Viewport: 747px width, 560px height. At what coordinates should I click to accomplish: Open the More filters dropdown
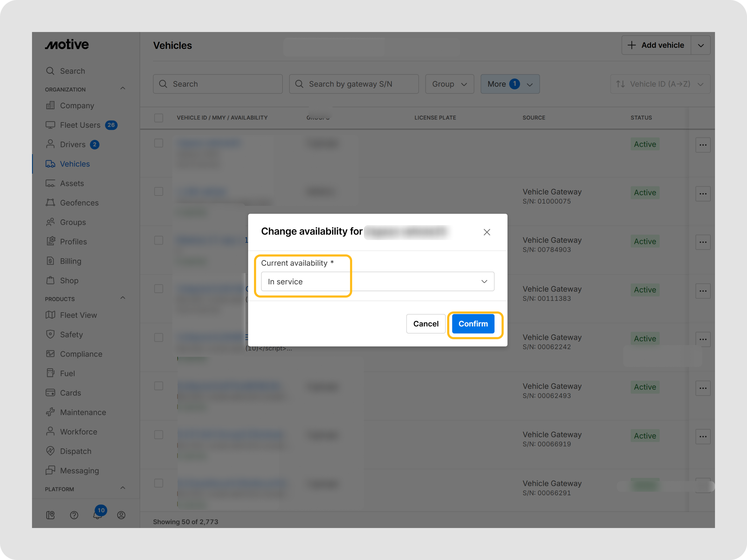(x=510, y=84)
